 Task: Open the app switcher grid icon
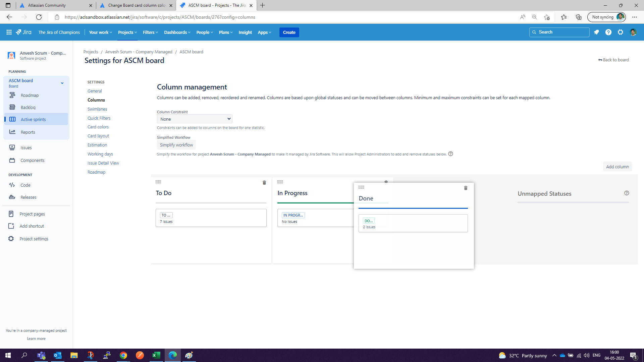pos(9,32)
